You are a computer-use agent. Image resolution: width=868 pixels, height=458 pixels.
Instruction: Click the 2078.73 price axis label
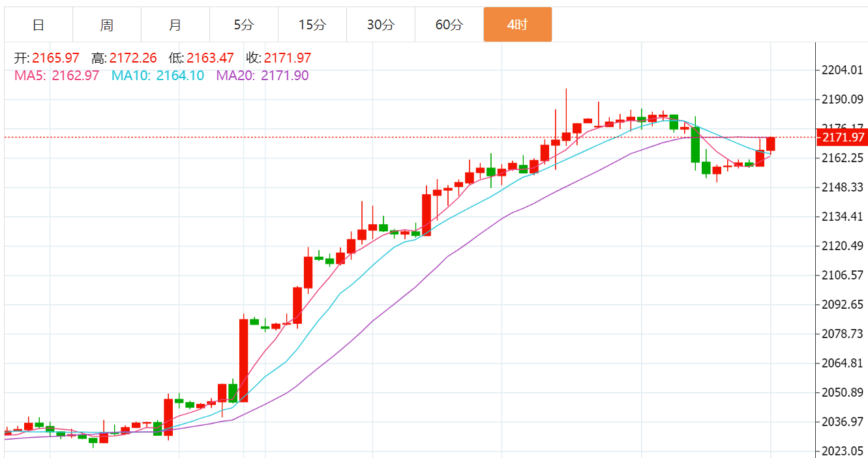coord(844,334)
